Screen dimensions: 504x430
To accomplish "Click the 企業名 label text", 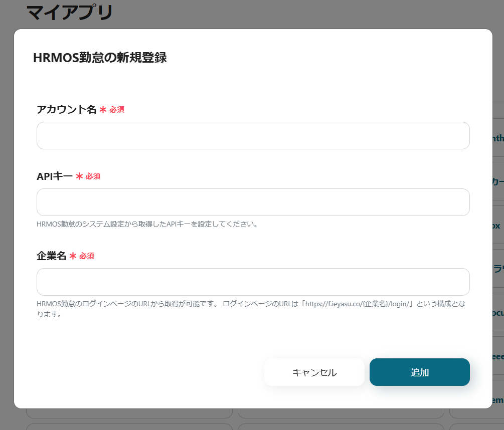I will [52, 256].
